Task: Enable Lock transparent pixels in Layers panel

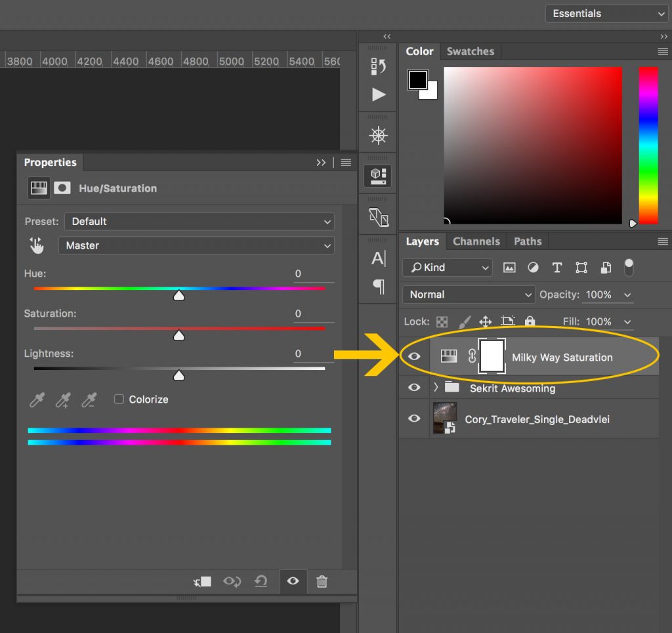Action: click(441, 321)
